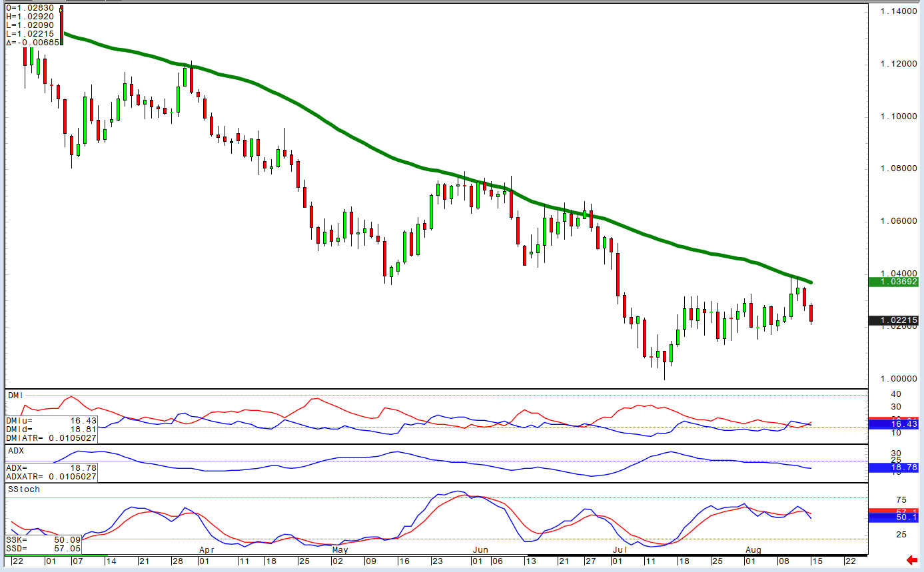Select the O=1.02830 open value
Screen dimensions: 924x572
(x=31, y=8)
